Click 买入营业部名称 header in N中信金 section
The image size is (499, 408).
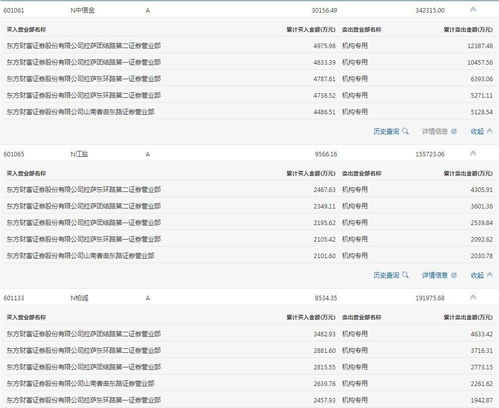tap(26, 30)
